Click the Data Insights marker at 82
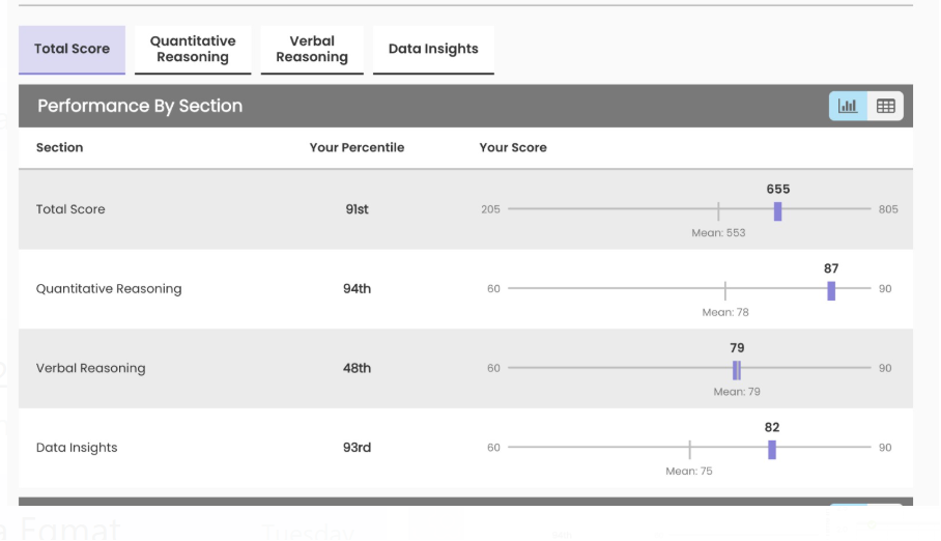 click(x=772, y=449)
